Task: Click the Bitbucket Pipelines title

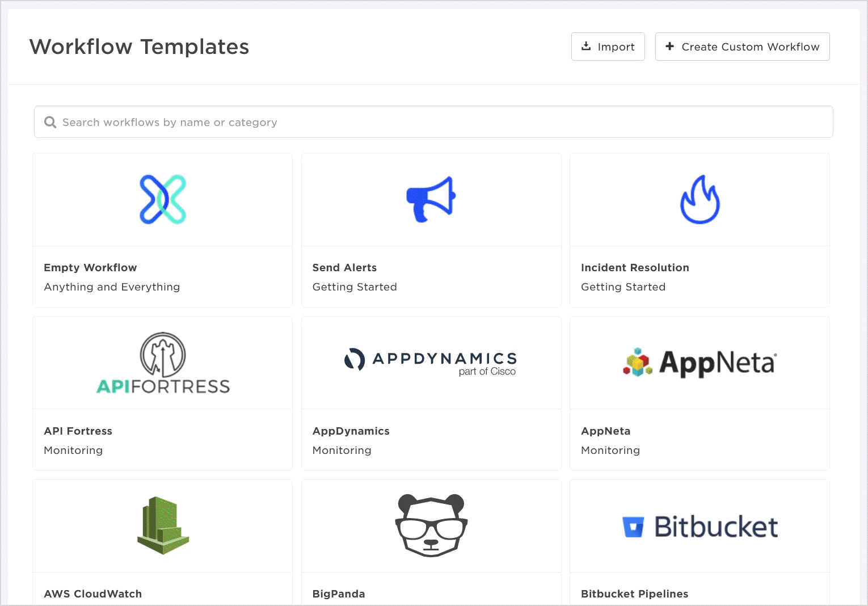Action: click(634, 594)
